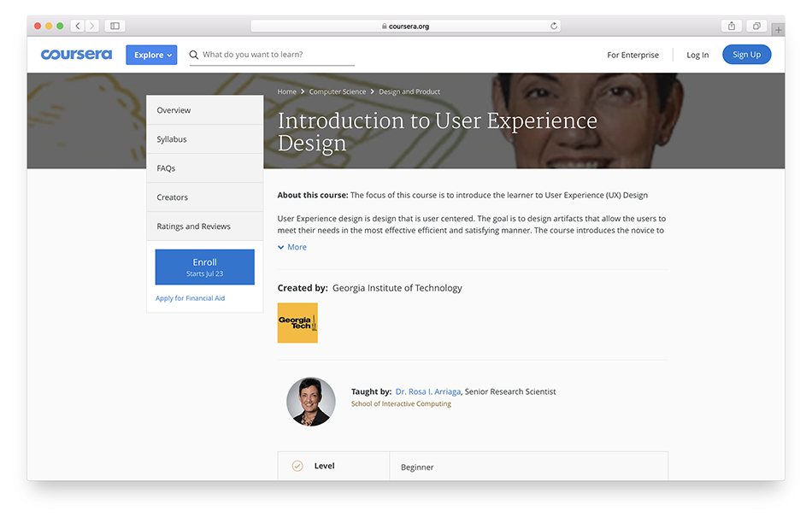Add a new tab with the plus button

pyautogui.click(x=778, y=30)
